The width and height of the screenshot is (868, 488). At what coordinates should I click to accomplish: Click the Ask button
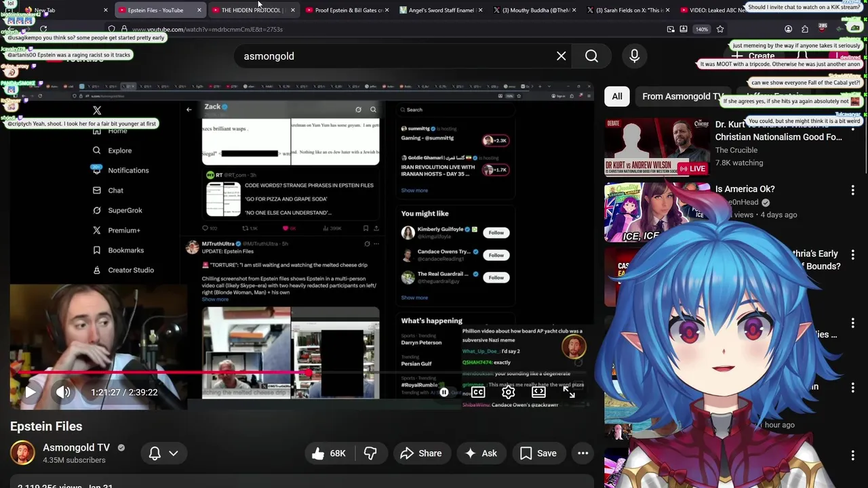click(481, 453)
